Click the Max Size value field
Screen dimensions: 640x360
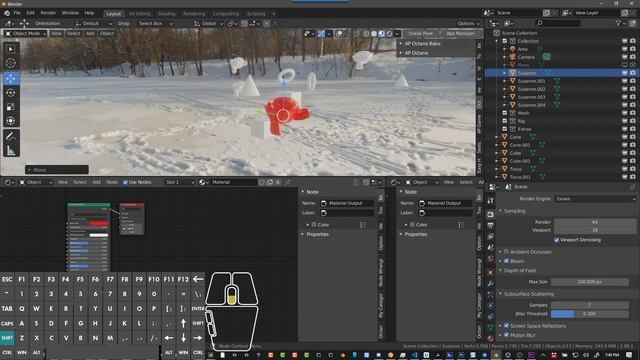click(589, 282)
